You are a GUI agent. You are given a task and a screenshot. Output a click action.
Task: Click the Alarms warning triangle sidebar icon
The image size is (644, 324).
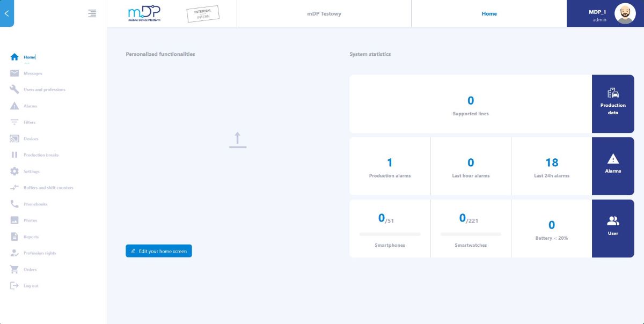(14, 106)
